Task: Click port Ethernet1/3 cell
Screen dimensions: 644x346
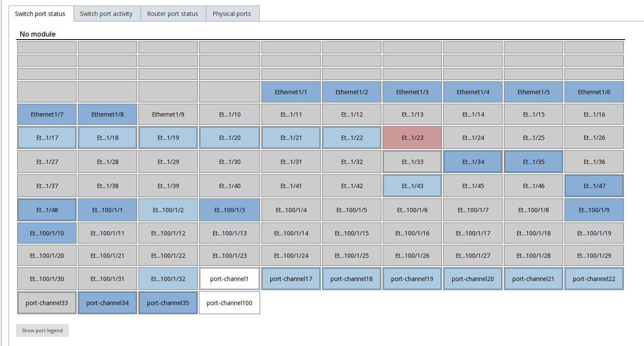Action: (412, 92)
